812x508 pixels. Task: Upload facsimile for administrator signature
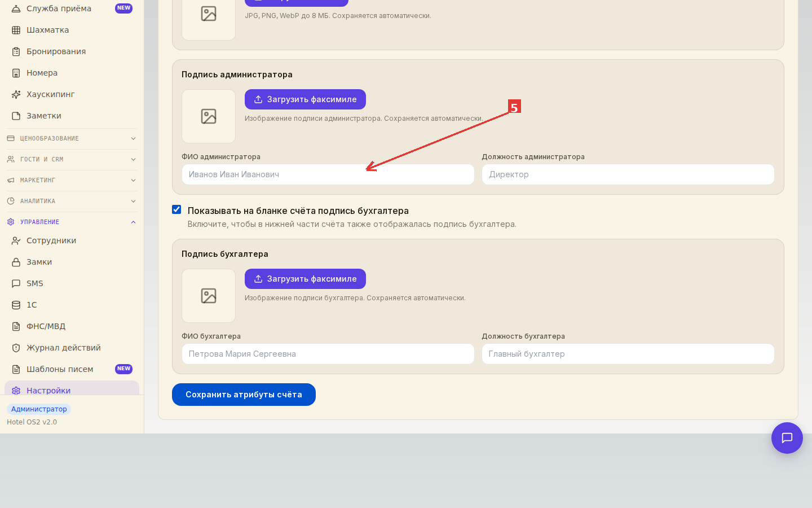(305, 99)
